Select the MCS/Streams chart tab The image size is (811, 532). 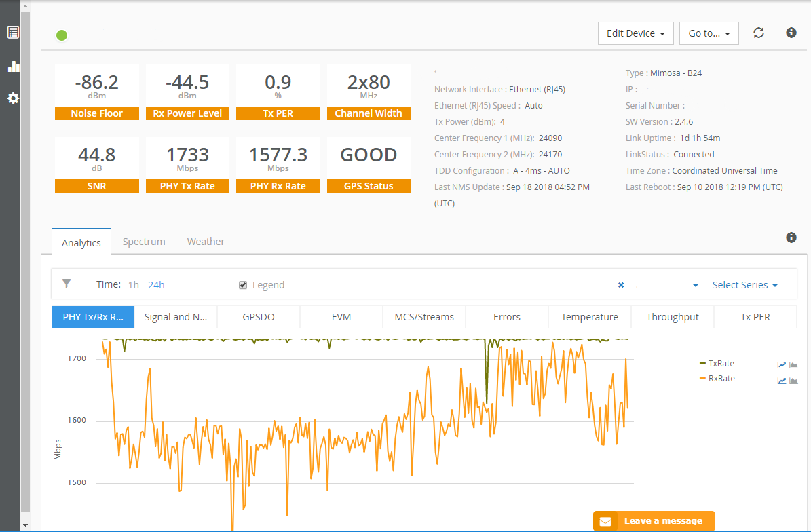click(424, 317)
